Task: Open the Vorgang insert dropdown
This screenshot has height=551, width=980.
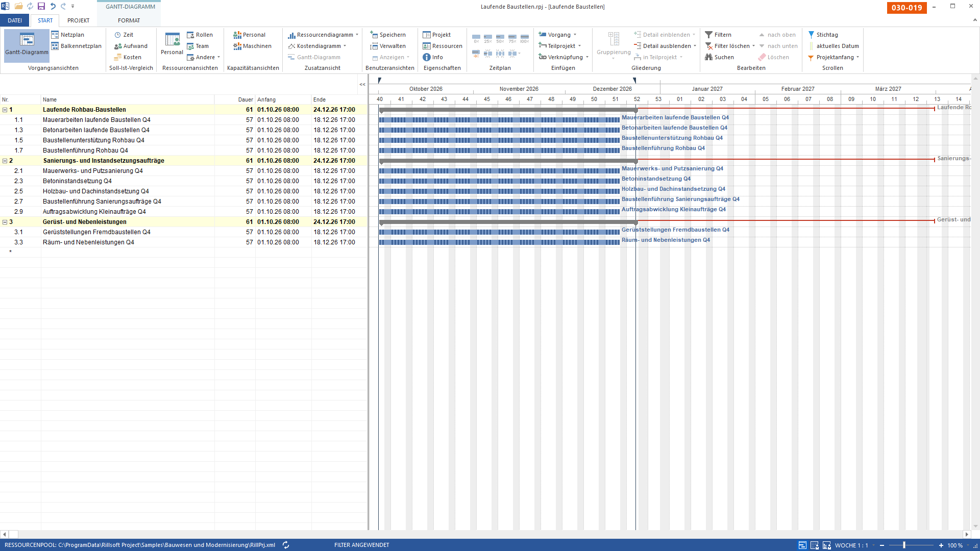Action: point(575,35)
